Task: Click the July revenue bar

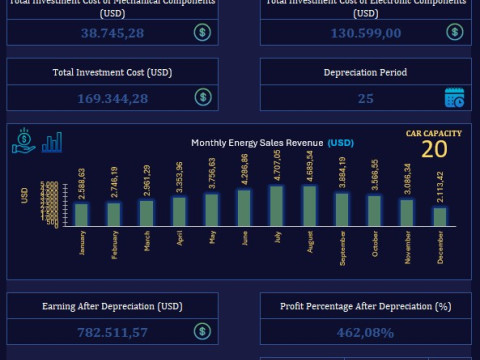Action: pyautogui.click(x=277, y=206)
